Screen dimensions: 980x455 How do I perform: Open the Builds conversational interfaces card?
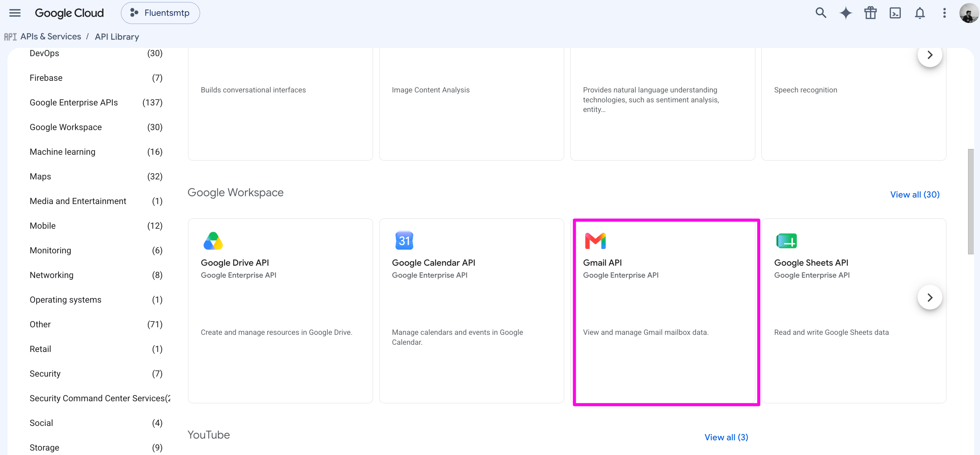coord(281,104)
